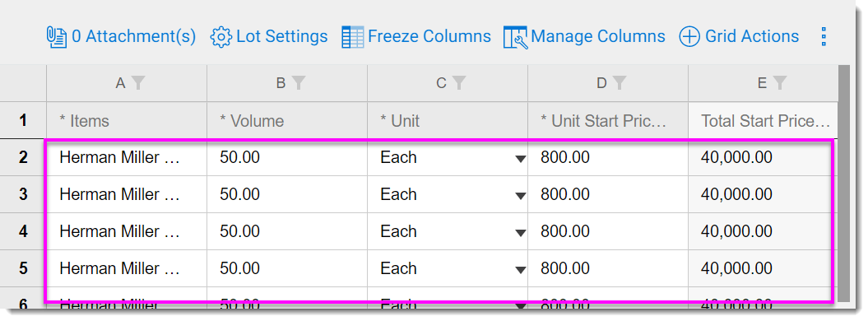Expand the Unit dropdown in row 5
868x321 pixels.
[520, 270]
